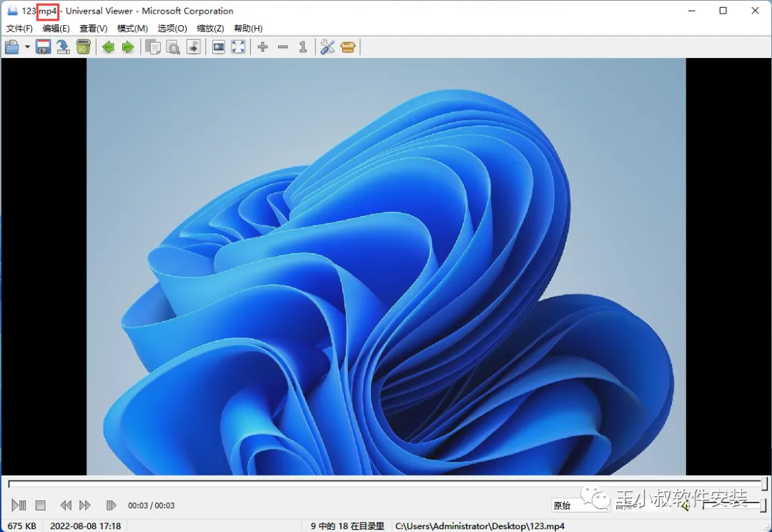Click the 675 KB file size status
772x532 pixels.
click(x=22, y=526)
